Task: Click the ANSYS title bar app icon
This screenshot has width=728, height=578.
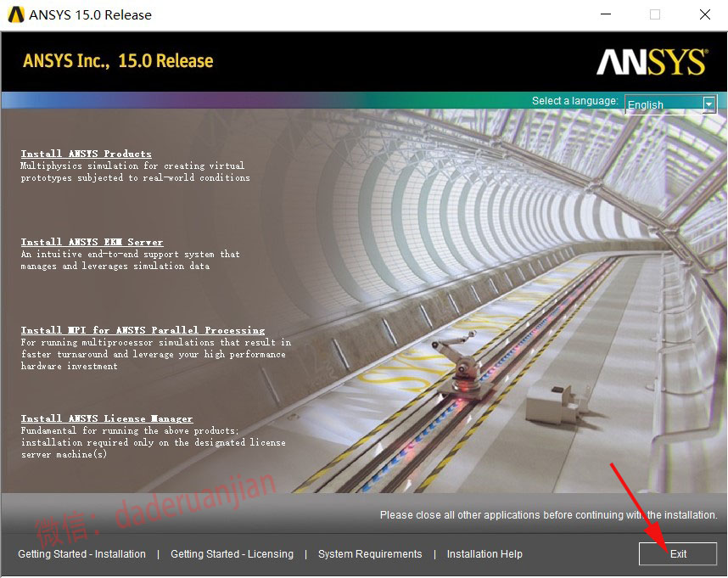Action: point(16,15)
